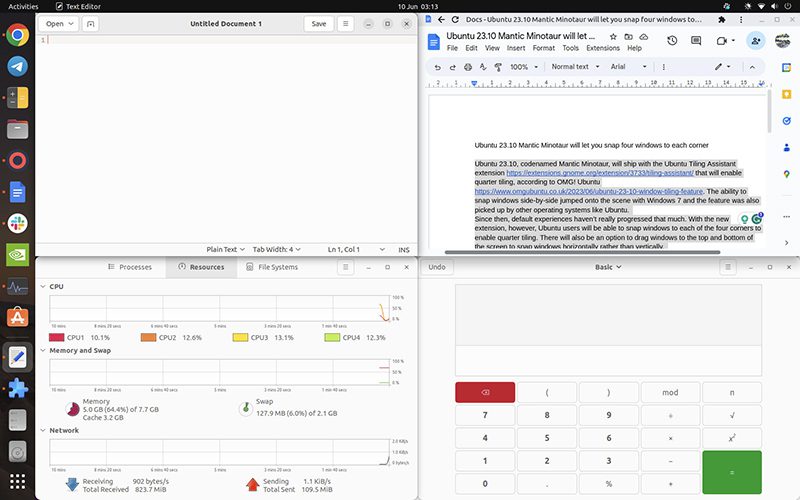Open Docs File menu
Viewport: 800px width, 500px height.
point(453,48)
